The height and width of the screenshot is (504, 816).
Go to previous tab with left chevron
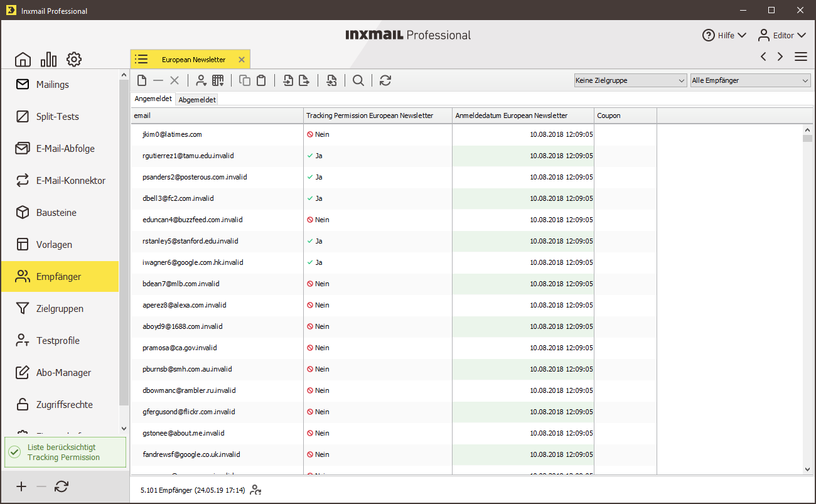coord(763,56)
